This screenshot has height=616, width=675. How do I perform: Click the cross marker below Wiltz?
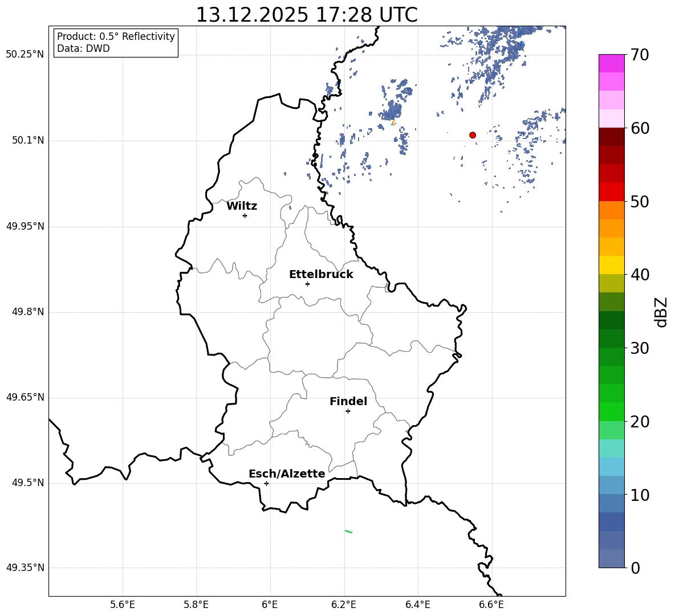pyautogui.click(x=245, y=215)
